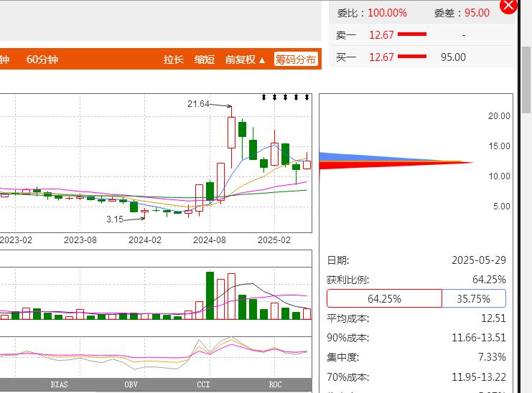Viewport: 532px width, 393px height.
Task: Click 缩短 to shorten the chart
Action: (204, 60)
